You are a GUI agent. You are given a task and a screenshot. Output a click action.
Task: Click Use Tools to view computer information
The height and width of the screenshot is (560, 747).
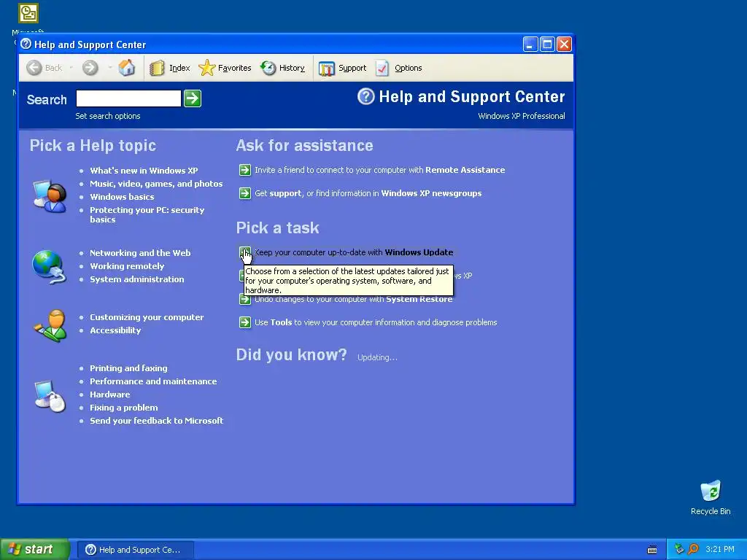click(376, 322)
